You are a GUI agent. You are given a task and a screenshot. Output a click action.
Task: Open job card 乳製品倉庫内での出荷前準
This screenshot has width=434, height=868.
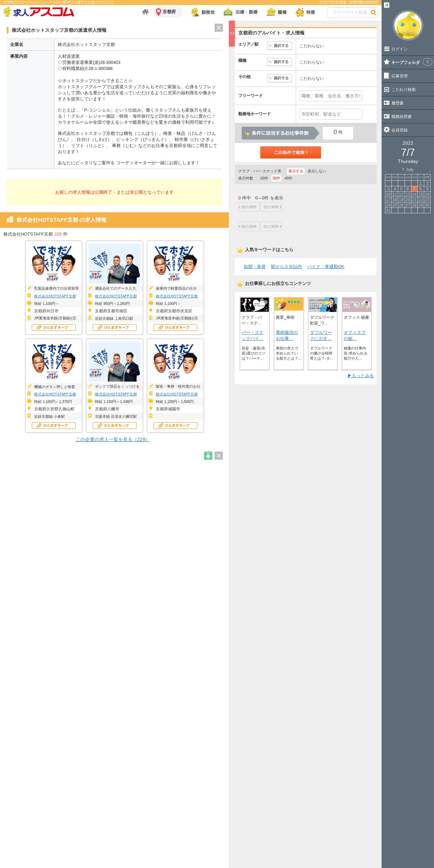[54, 288]
